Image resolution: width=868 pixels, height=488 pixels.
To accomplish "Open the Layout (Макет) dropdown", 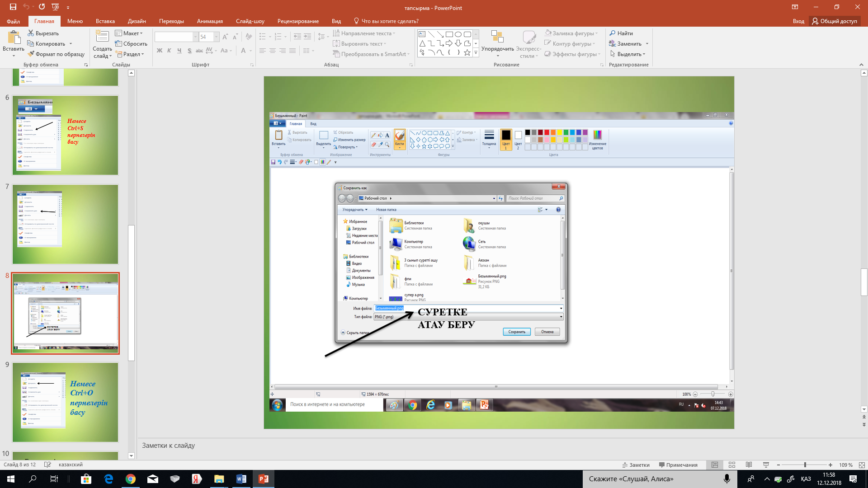I will (129, 33).
